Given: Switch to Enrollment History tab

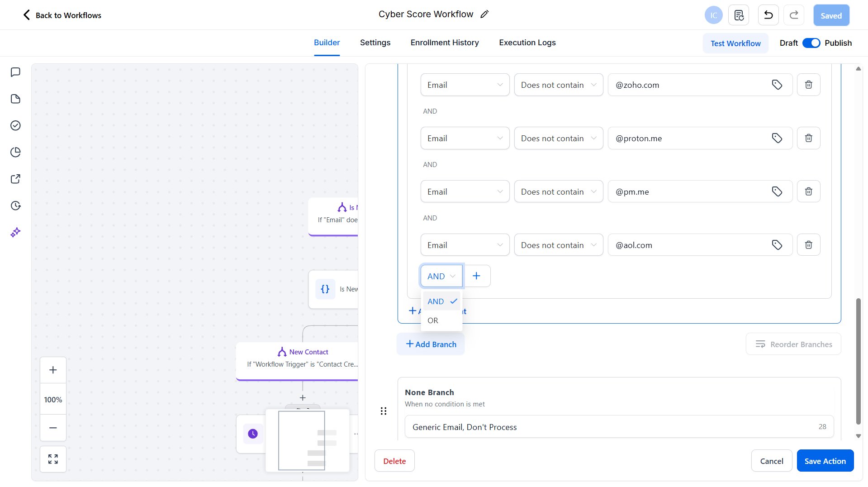Looking at the screenshot, I should [445, 43].
